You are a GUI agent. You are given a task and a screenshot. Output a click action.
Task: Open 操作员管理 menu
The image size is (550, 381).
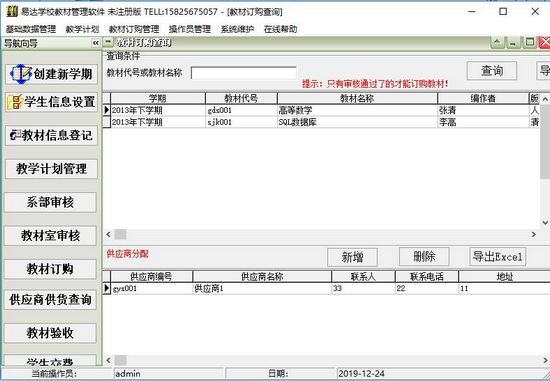(x=190, y=29)
